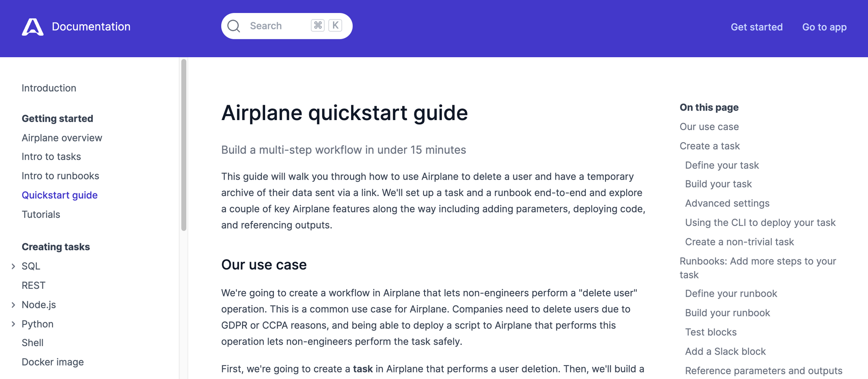Select the sidebar scrollbar thumb

click(x=184, y=145)
